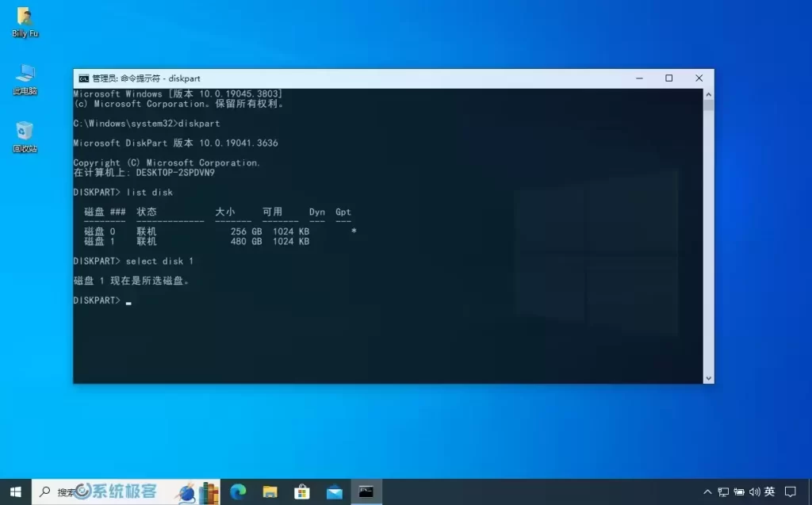
Task: Click the battery status tray icon
Action: 739,492
